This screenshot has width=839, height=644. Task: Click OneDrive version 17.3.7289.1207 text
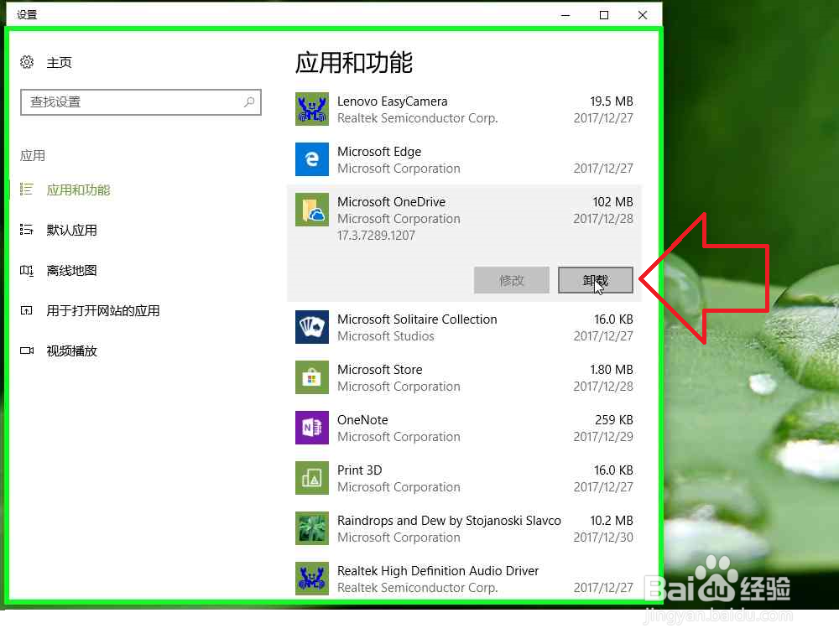click(376, 236)
